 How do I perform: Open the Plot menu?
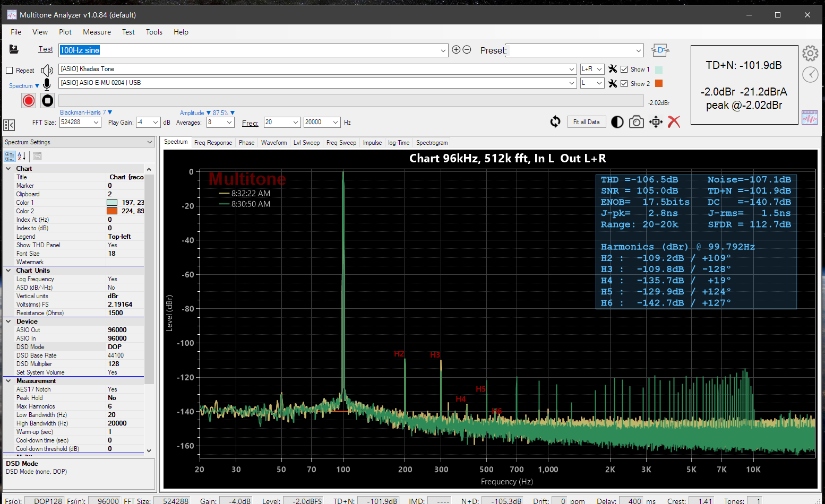[x=65, y=32]
